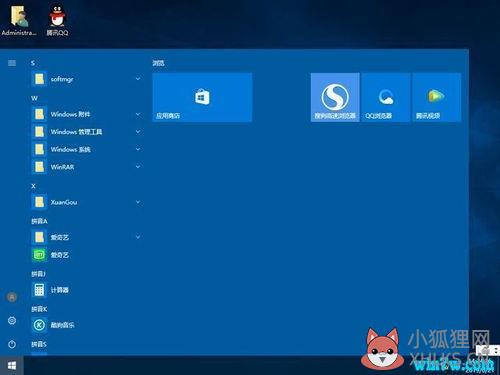The width and height of the screenshot is (500, 375).
Task: Click the Windows Start button
Action: tap(12, 366)
